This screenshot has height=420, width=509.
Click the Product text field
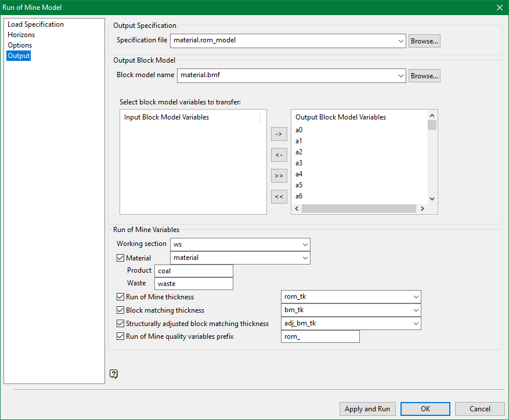click(194, 271)
